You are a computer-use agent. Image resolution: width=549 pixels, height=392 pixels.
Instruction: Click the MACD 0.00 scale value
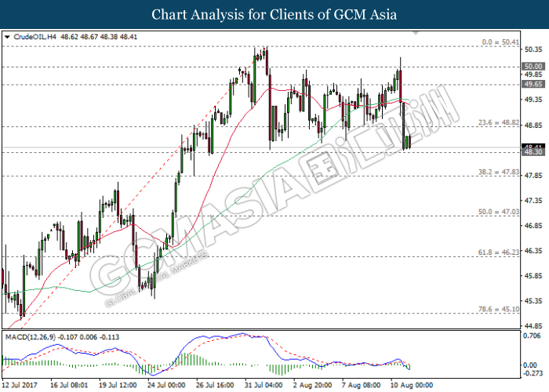tap(529, 365)
